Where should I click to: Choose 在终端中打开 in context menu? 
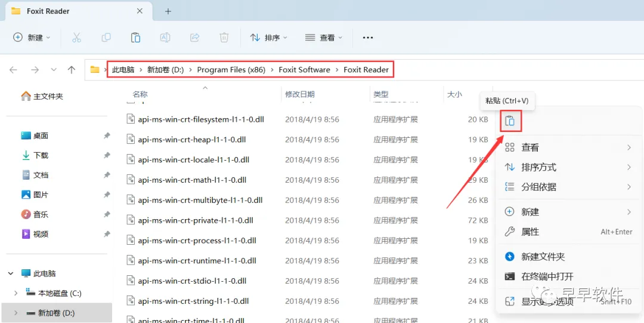click(x=568, y=276)
